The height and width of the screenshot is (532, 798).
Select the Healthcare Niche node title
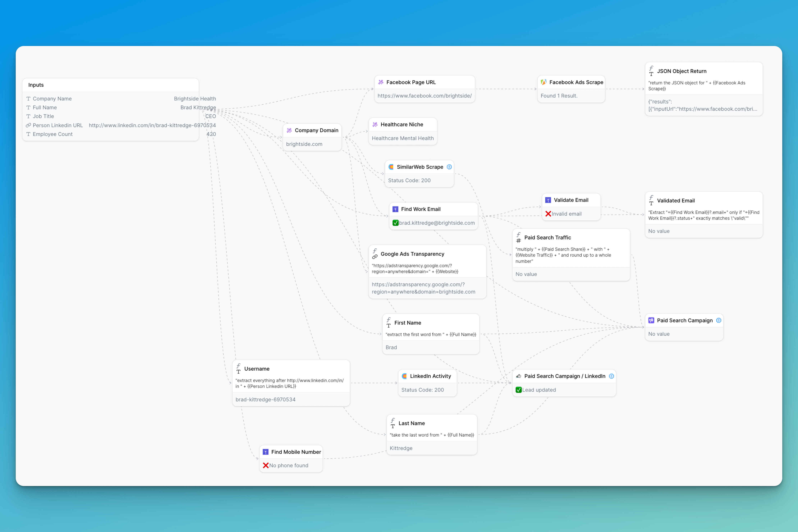pyautogui.click(x=402, y=125)
